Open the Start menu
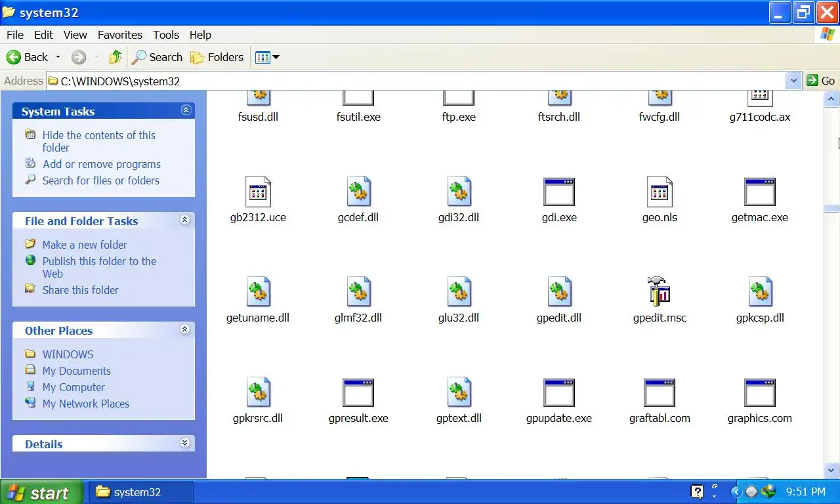Viewport: 840px width, 504px height. pyautogui.click(x=41, y=492)
